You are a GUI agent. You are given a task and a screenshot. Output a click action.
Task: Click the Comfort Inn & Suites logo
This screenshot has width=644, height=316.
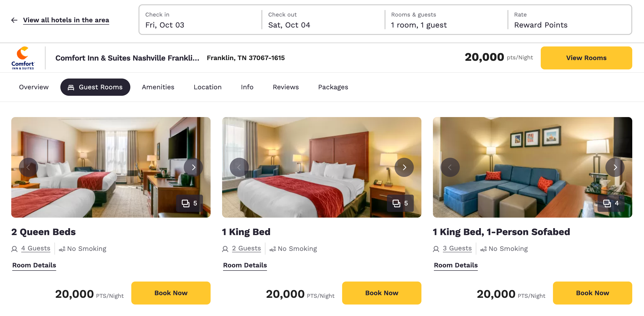(23, 57)
